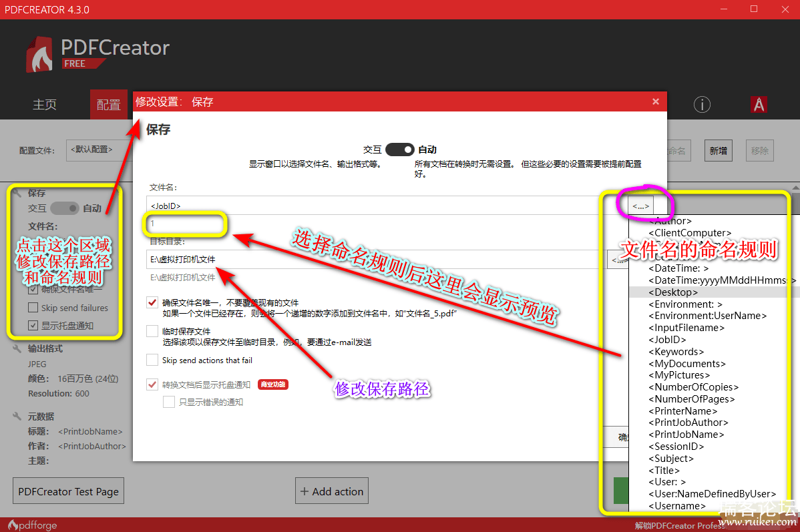800x532 pixels.
Task: Click the 作者 value <PrintJobAuthor> in 元数据
Action: (x=92, y=446)
